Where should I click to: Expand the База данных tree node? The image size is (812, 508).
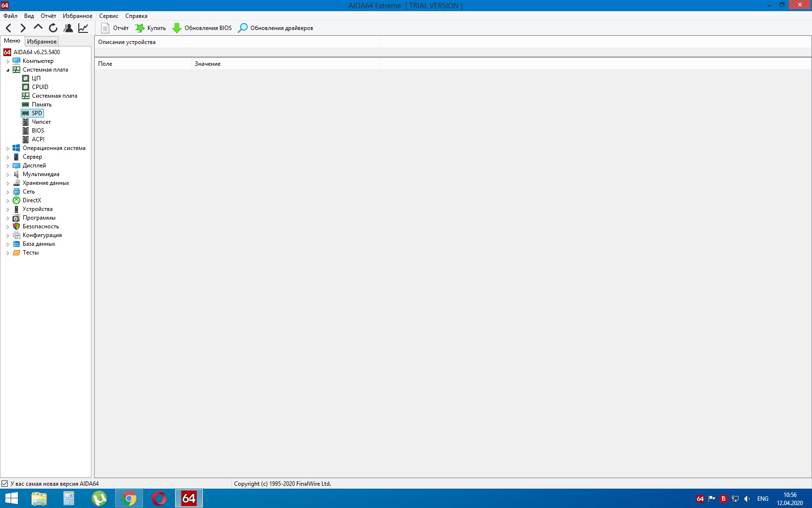[8, 244]
